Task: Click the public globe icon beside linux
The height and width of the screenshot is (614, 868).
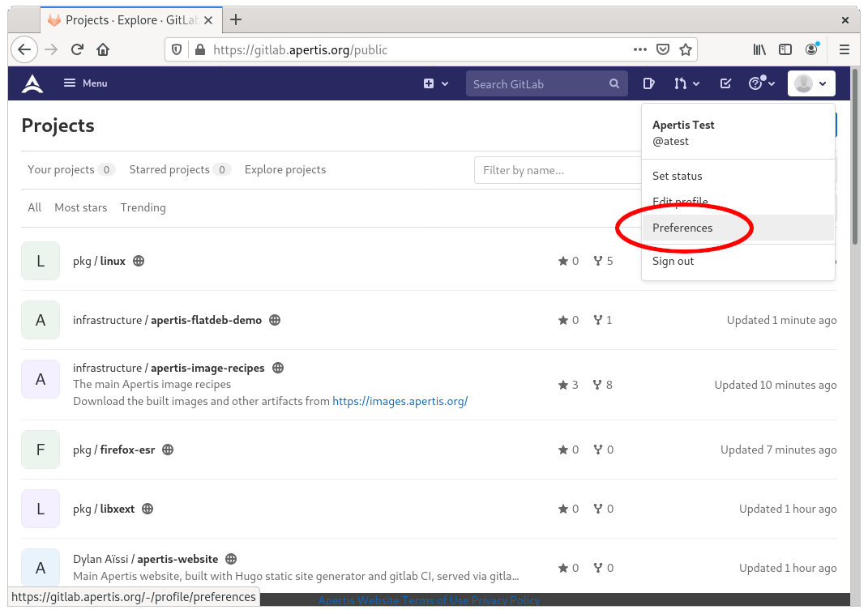Action: pyautogui.click(x=139, y=261)
